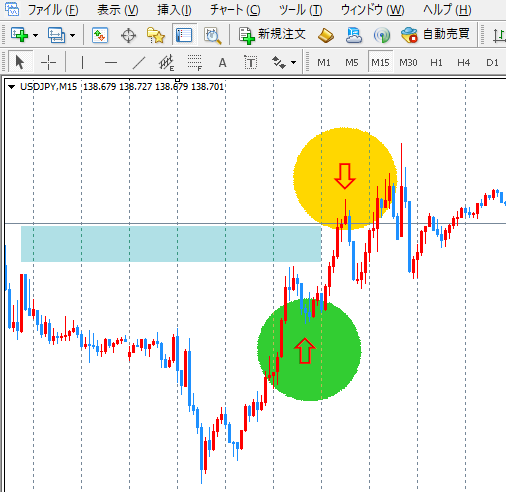Select the horizontal line drawing tool
Screen dimensions: 509x492
tap(111, 62)
